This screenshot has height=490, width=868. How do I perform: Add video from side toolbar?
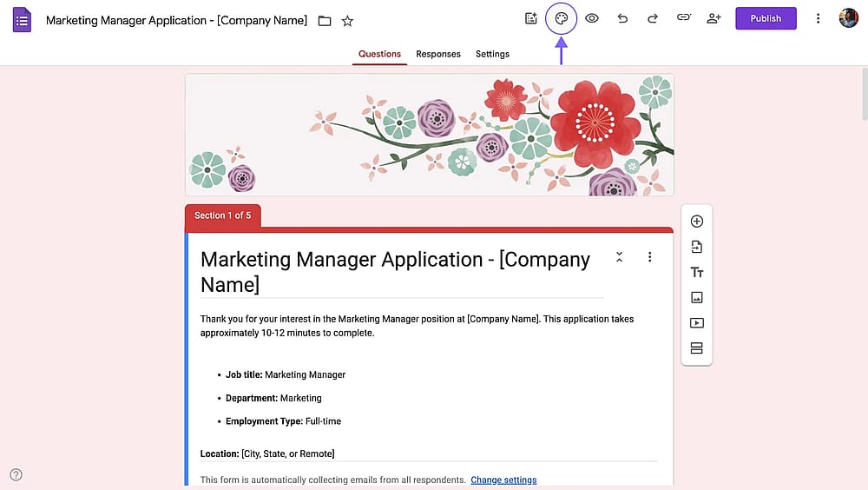pos(697,322)
